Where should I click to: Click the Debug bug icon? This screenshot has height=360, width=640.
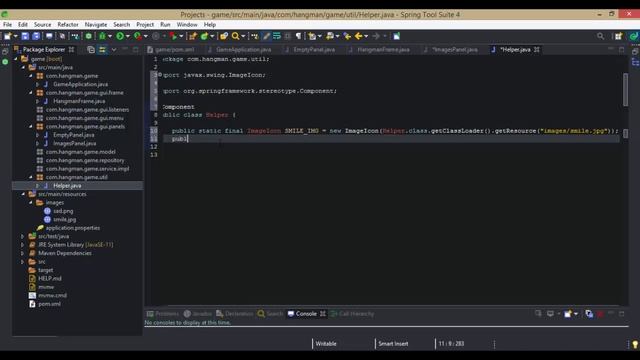coord(102,36)
